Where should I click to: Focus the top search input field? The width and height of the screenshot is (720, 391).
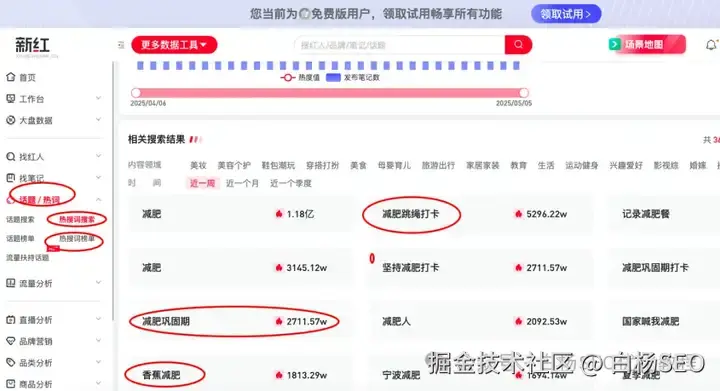(399, 45)
